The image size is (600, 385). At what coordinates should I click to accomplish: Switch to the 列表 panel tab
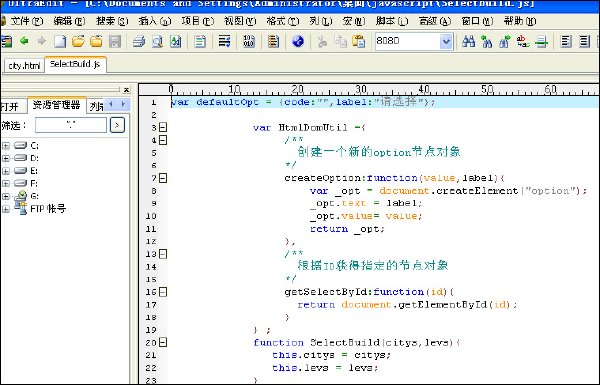coord(96,106)
